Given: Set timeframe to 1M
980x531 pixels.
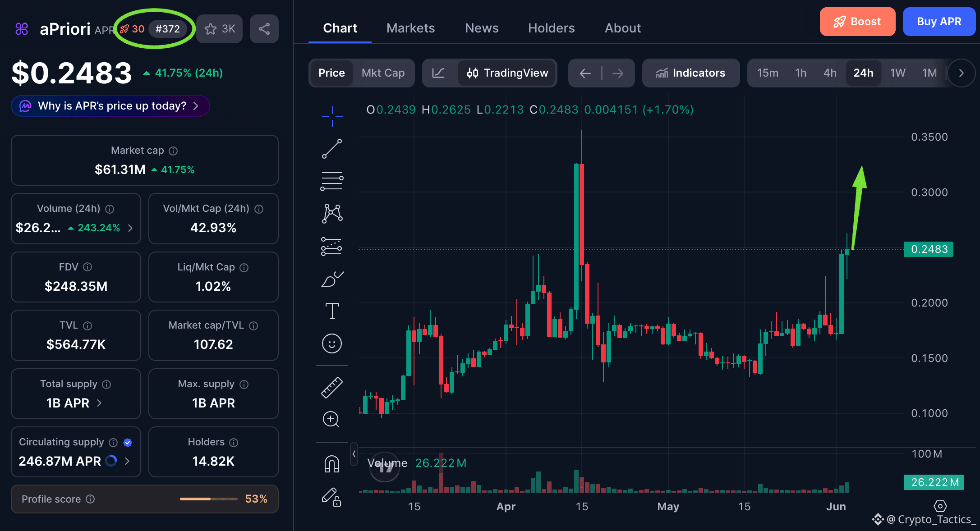Looking at the screenshot, I should click(929, 73).
